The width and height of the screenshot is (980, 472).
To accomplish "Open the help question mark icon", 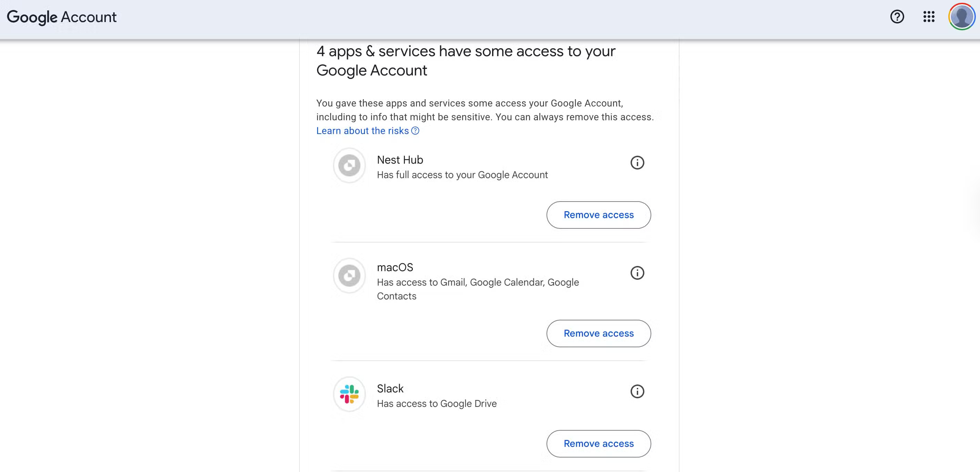I will point(897,17).
